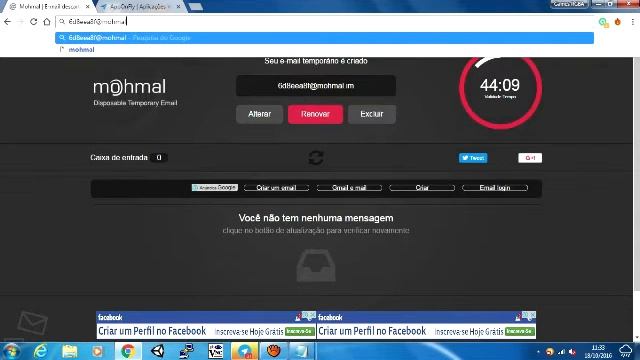The image size is (640, 360).
Task: Click the weather cloud icon in the taskbar corner
Action: click(x=625, y=351)
